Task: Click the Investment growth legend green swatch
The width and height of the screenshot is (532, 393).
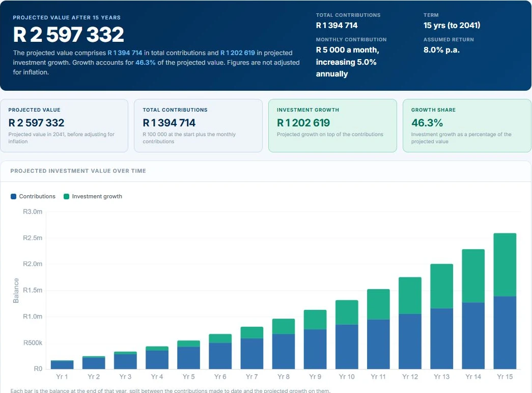Action: click(x=67, y=196)
